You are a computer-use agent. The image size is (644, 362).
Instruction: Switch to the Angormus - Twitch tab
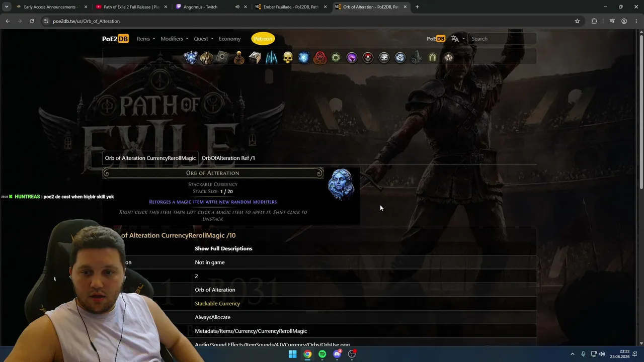(x=211, y=7)
